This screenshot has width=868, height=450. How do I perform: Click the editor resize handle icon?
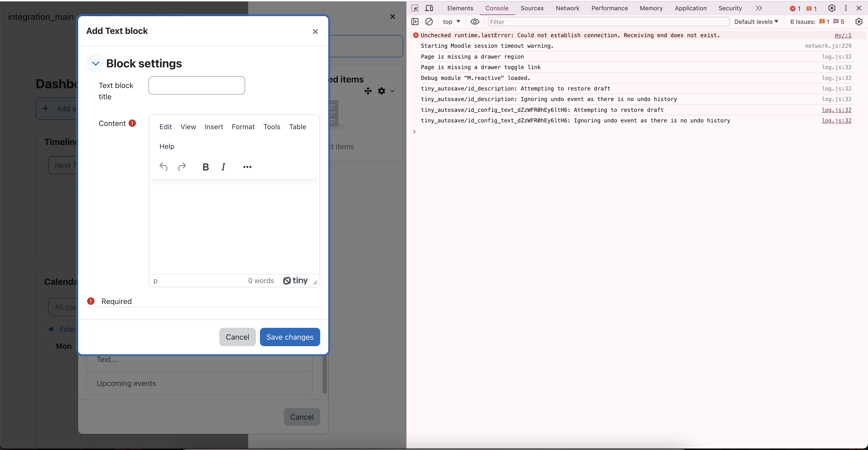[x=315, y=282]
